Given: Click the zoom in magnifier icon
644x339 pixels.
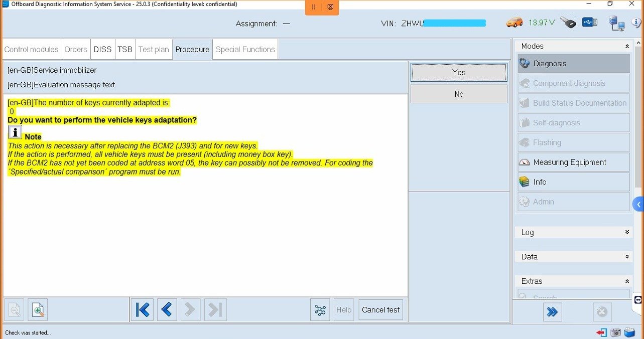Looking at the screenshot, I should click(38, 310).
